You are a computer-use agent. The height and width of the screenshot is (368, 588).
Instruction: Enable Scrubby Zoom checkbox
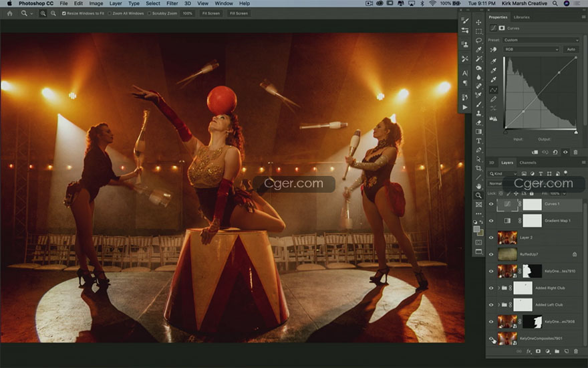[149, 13]
